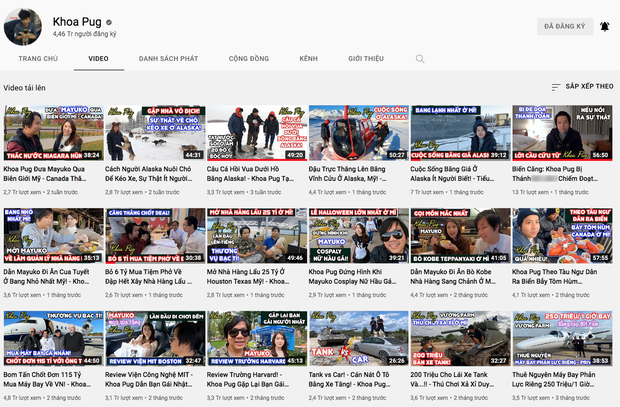The height and width of the screenshot is (407, 620).
Task: Click the Khoa Pug channel avatar
Action: (23, 27)
